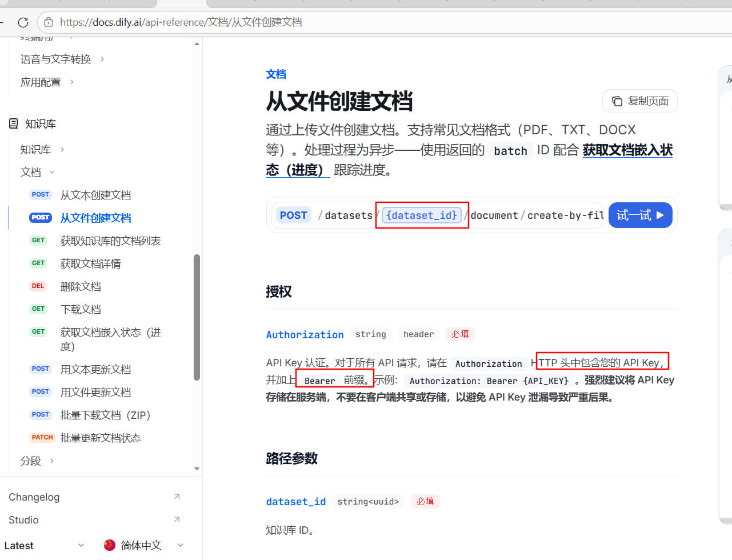Open 下载文档 page
The image size is (732, 560).
81,310
